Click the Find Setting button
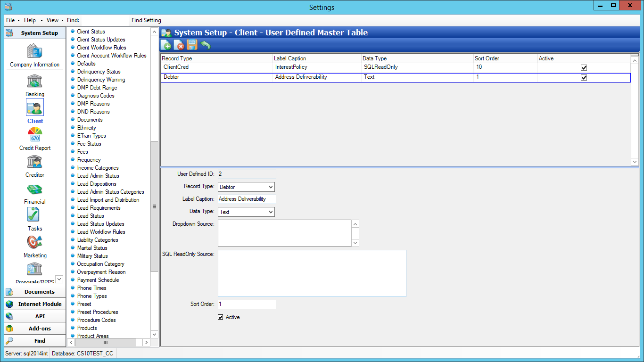644x362 pixels. (x=146, y=20)
